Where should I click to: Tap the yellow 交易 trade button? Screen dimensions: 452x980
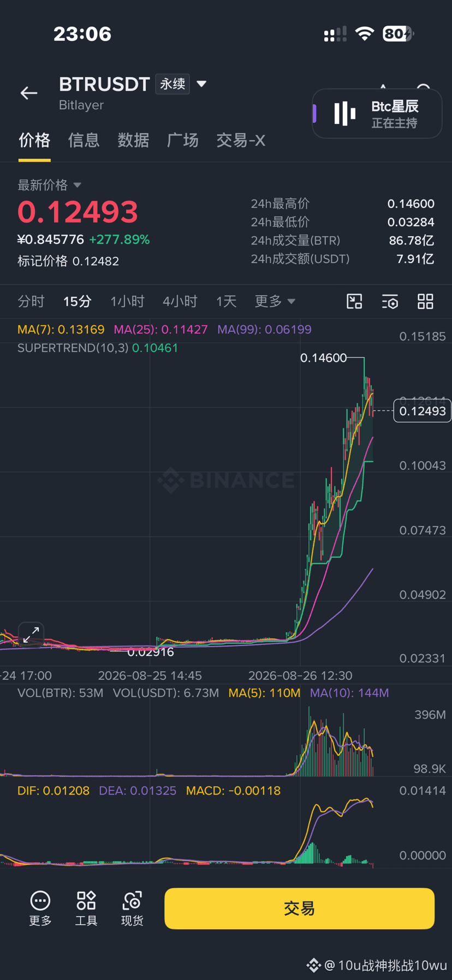pyautogui.click(x=299, y=909)
